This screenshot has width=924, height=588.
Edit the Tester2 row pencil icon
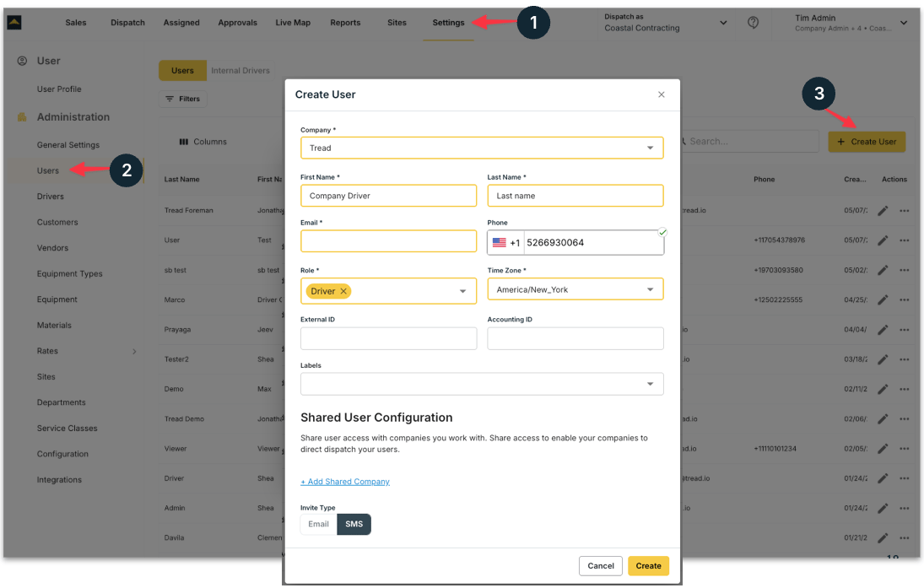coord(882,359)
